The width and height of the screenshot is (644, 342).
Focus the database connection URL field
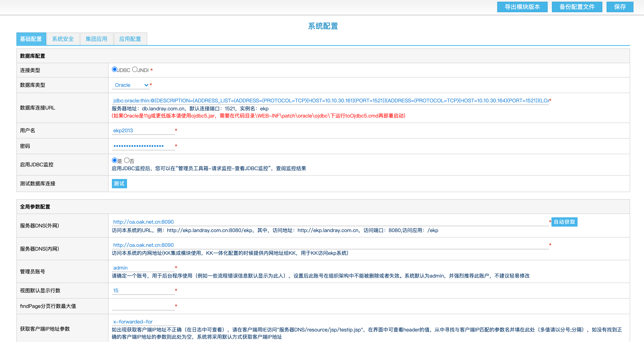(x=330, y=101)
